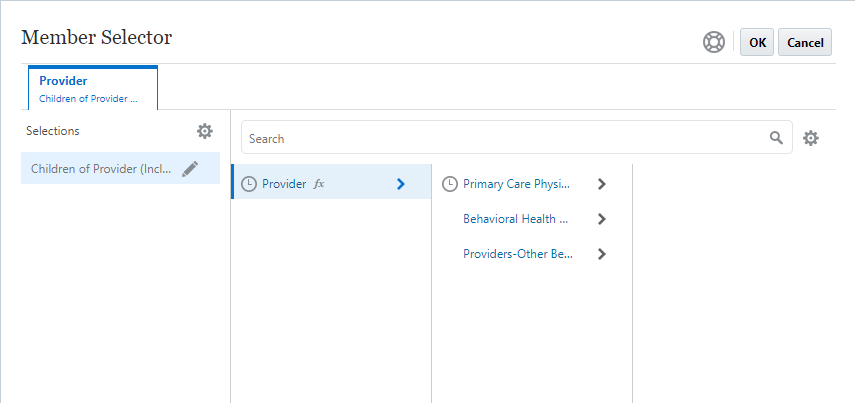Expand the Providers-Other Be... chevron
This screenshot has height=403, width=855.
601,254
